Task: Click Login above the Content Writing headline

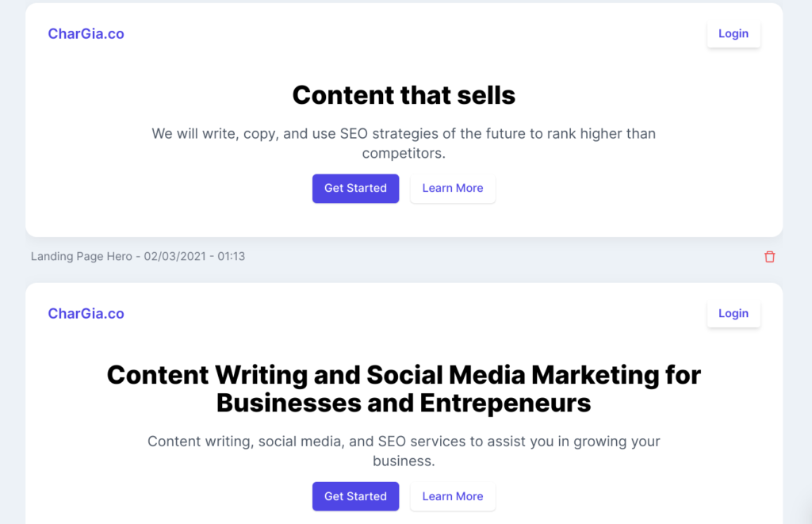Action: tap(733, 314)
